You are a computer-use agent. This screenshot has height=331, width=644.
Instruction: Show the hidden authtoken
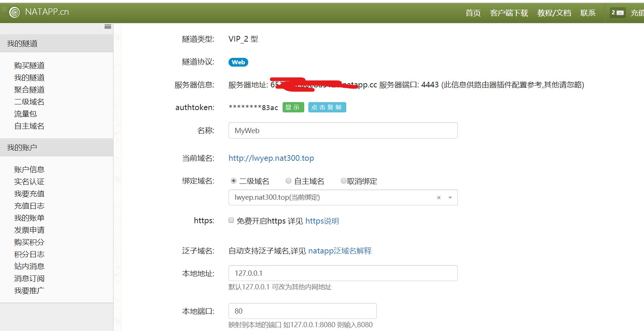pos(293,107)
